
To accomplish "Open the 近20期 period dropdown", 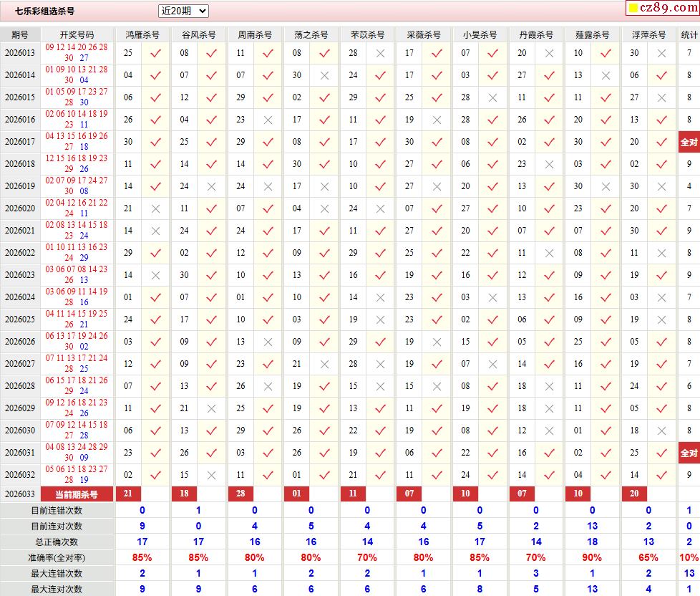I will 183,11.
